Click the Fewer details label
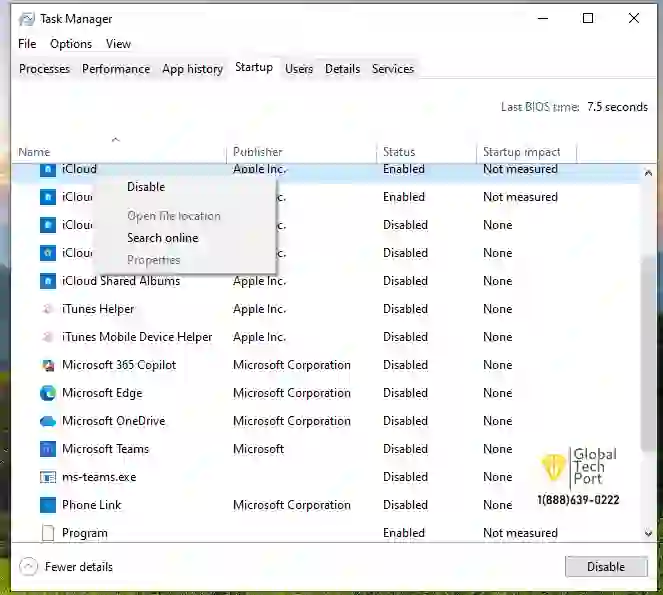Screen dimensions: 663x595 pos(79,567)
